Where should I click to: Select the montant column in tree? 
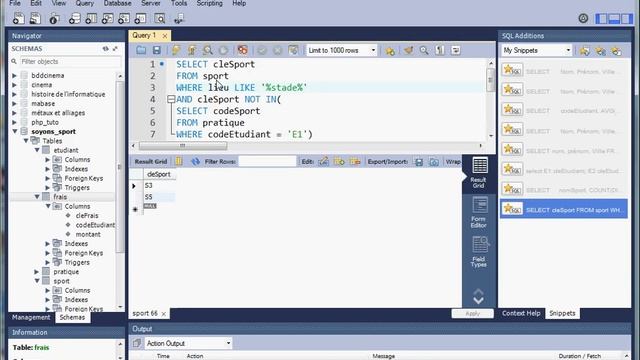(x=88, y=234)
